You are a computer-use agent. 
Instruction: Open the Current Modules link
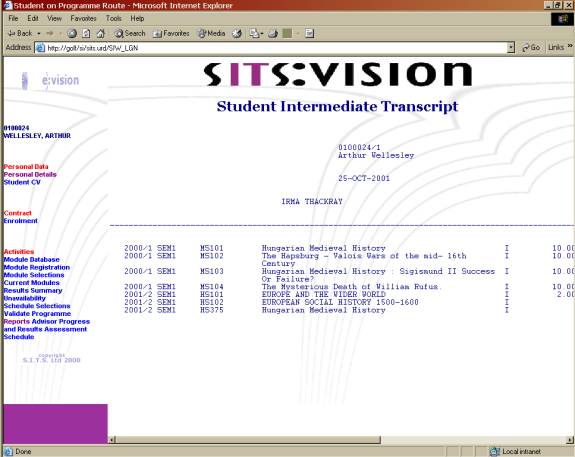tap(32, 283)
